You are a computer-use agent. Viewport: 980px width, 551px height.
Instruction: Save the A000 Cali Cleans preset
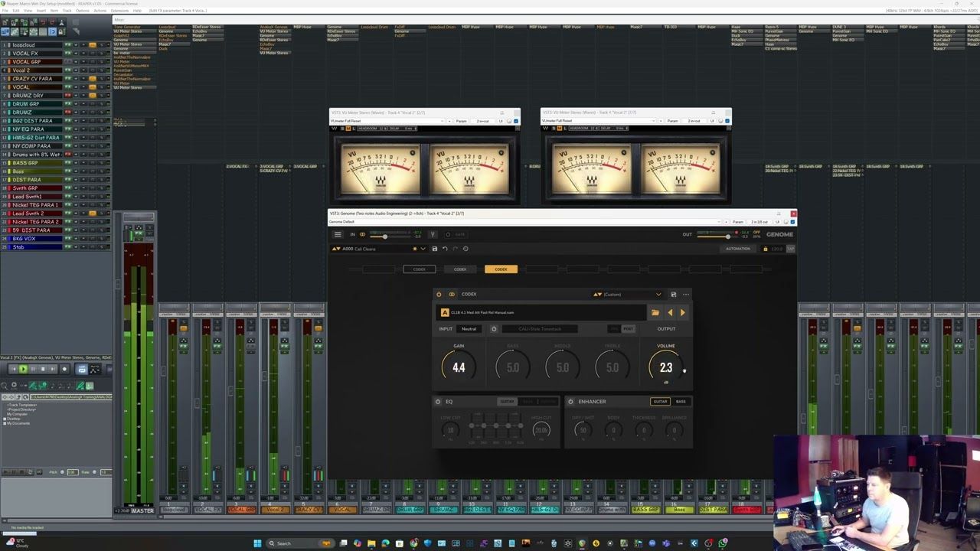click(x=435, y=249)
